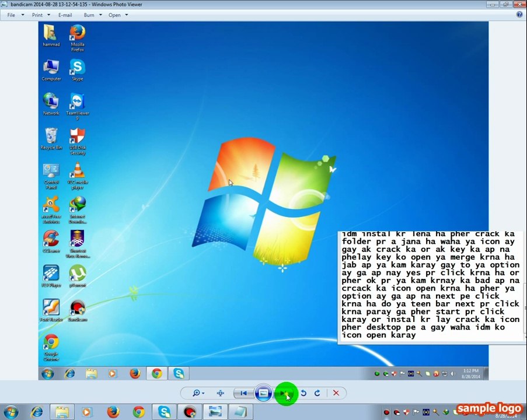Start the slide show
527x420 pixels.
click(263, 393)
